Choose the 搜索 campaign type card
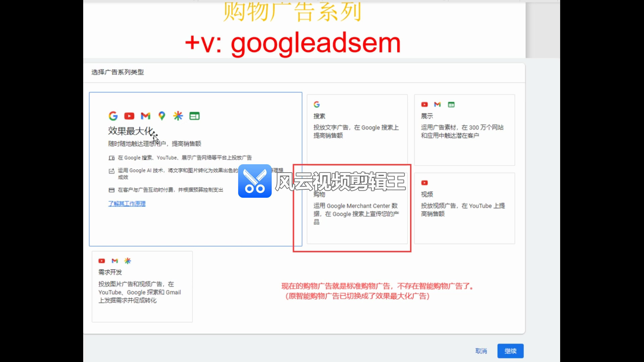 (x=357, y=130)
